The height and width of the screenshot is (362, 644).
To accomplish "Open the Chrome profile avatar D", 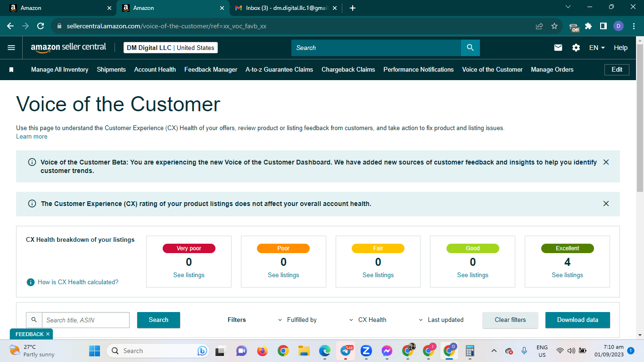I will [x=619, y=26].
